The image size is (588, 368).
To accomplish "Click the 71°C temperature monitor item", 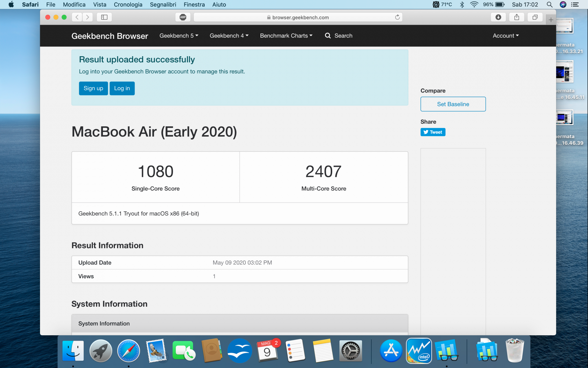I will [442, 4].
